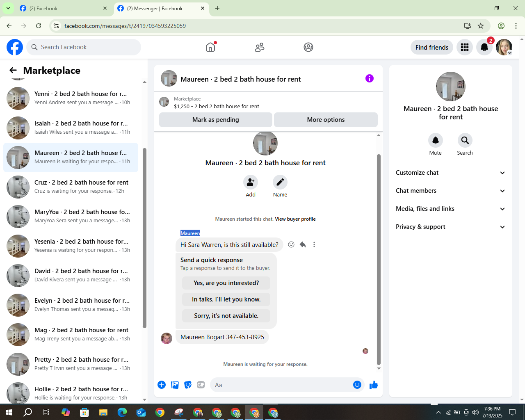Click the Name pencil edit icon

[x=280, y=182]
